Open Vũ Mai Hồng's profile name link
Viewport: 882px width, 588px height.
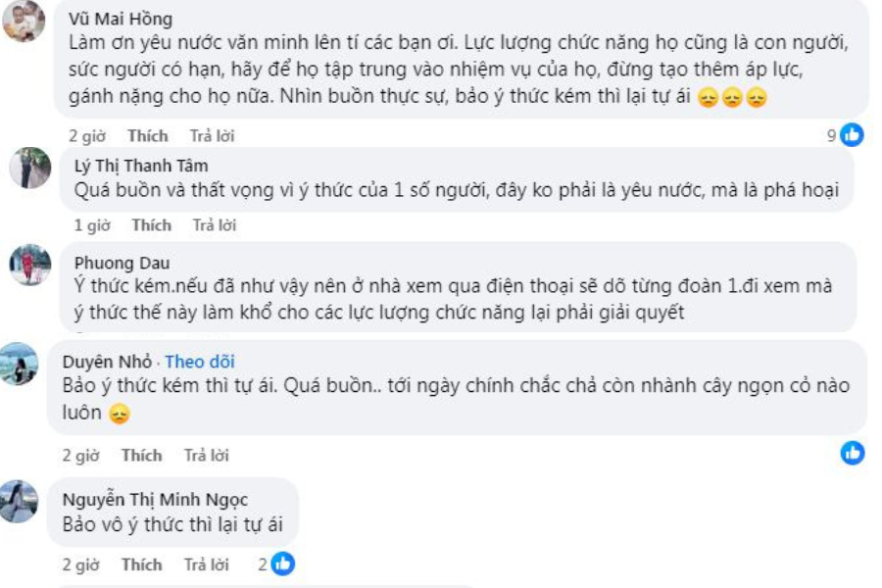(x=121, y=19)
